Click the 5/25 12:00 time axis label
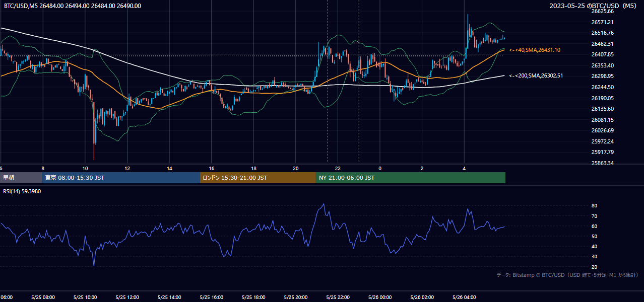Image resolution: width=644 pixels, height=302 pixels. tap(127, 297)
